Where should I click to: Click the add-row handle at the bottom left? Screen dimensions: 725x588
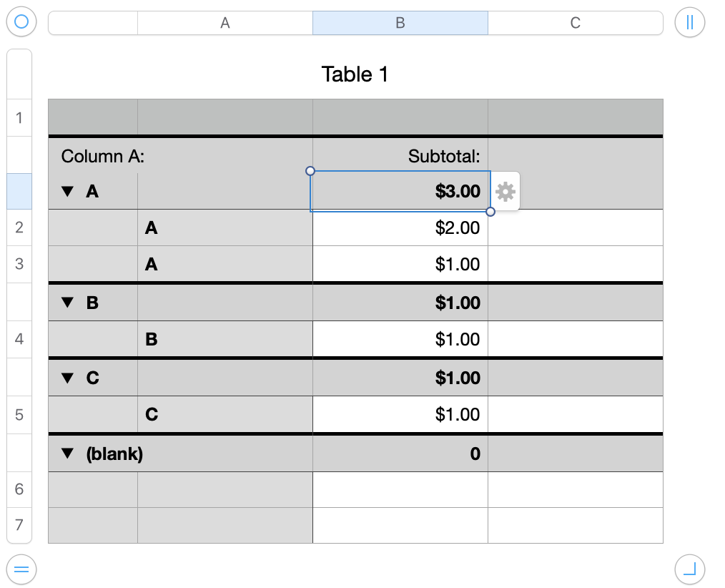pyautogui.click(x=21, y=569)
